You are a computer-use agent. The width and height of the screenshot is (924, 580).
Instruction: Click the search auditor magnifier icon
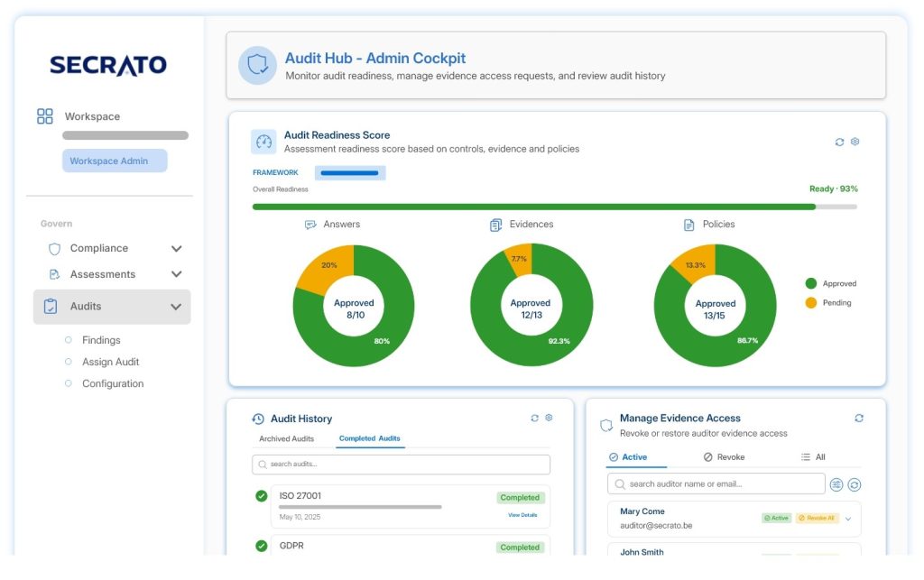point(620,484)
